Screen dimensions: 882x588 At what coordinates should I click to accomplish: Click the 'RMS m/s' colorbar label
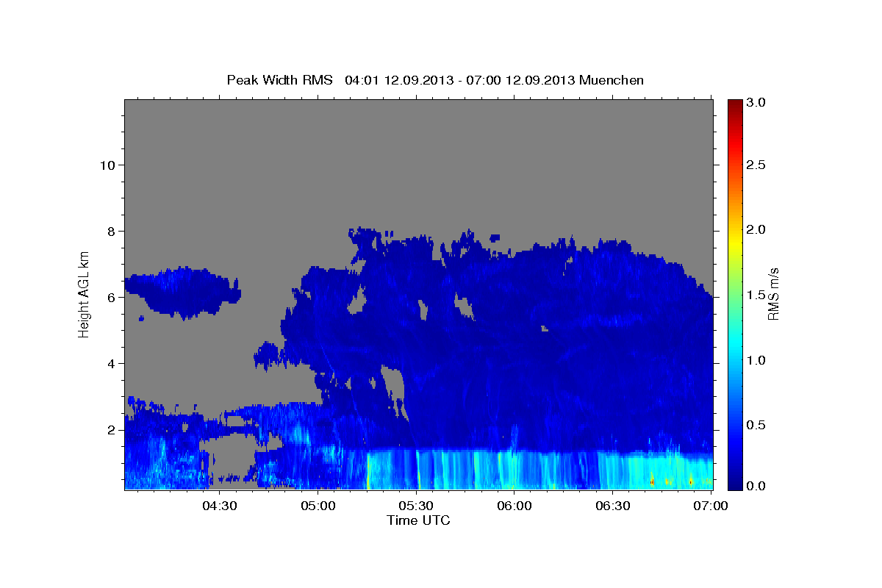click(x=773, y=294)
